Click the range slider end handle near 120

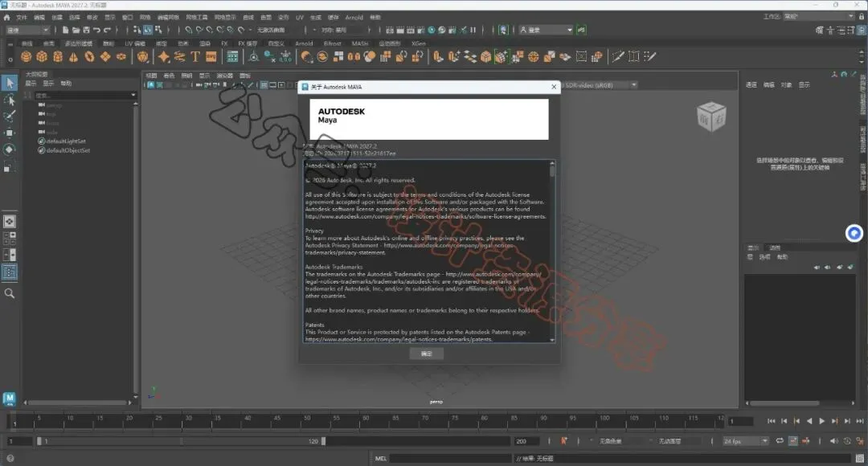click(x=323, y=441)
